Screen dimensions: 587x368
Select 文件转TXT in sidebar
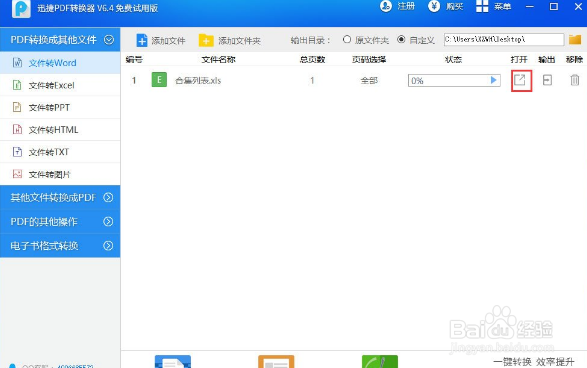click(60, 152)
